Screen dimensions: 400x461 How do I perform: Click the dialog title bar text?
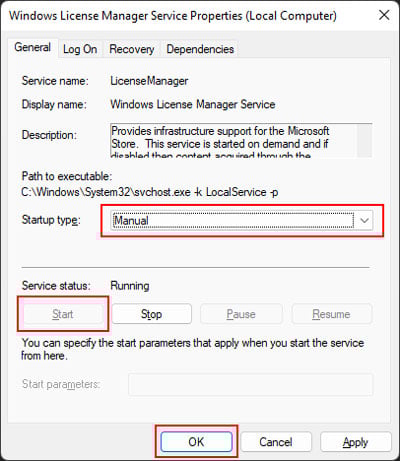tap(173, 16)
